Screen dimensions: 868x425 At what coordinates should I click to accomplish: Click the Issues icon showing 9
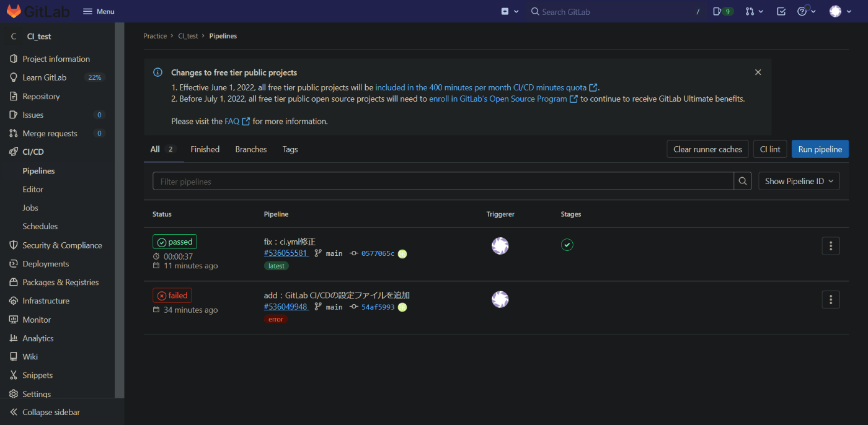tap(722, 11)
